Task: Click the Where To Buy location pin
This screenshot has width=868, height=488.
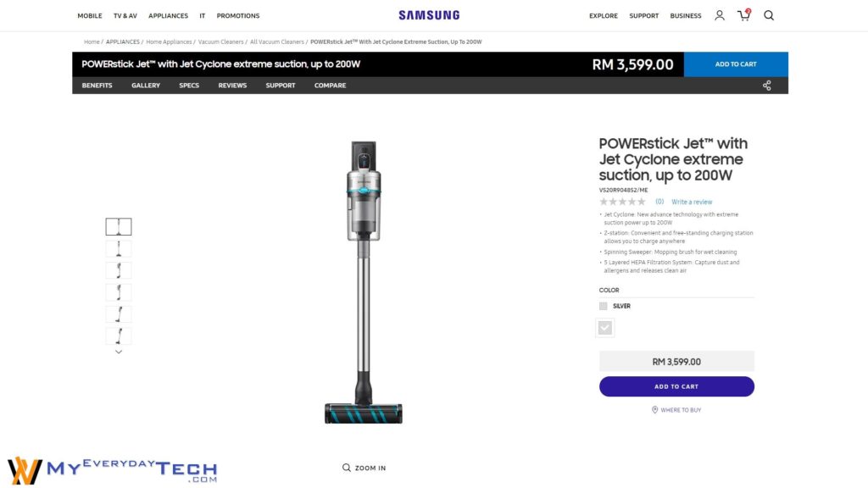Action: point(655,410)
